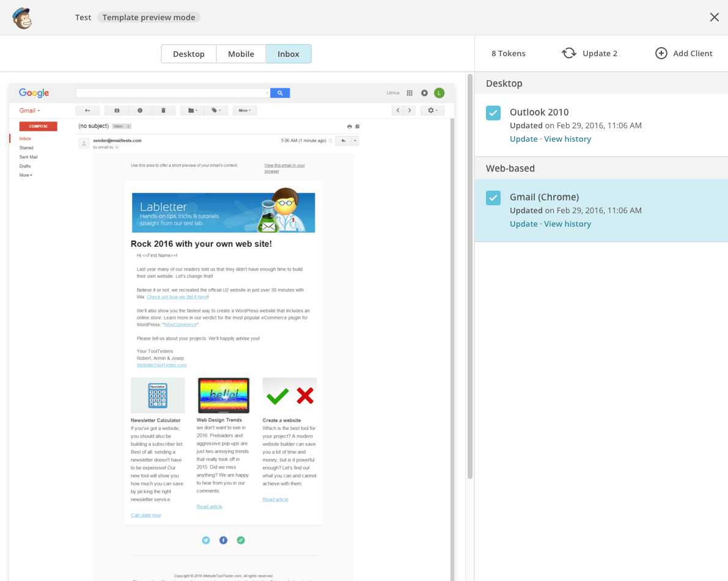Click View this email in your browser

[x=285, y=168]
